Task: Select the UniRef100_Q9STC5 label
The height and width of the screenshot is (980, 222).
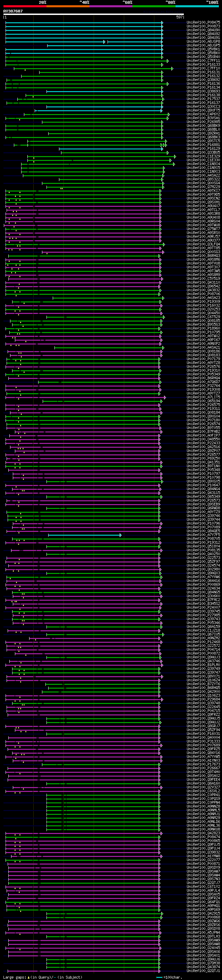Action: coord(203,141)
